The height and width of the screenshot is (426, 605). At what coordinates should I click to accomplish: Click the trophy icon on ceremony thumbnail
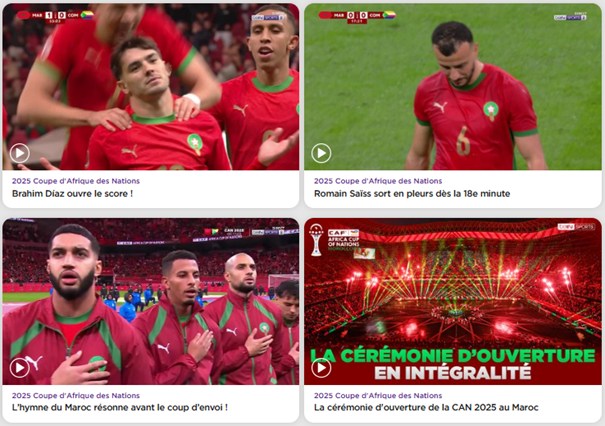tap(316, 240)
